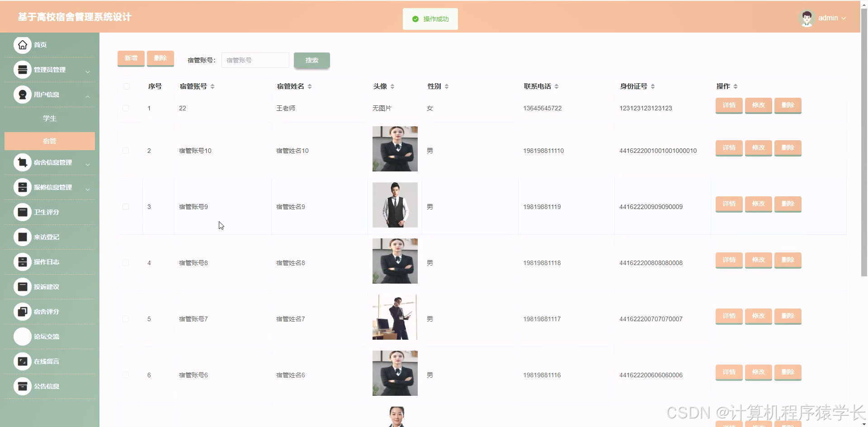Screen dimensions: 868x427
Task: Select the 宿管 submenu item
Action: click(49, 141)
